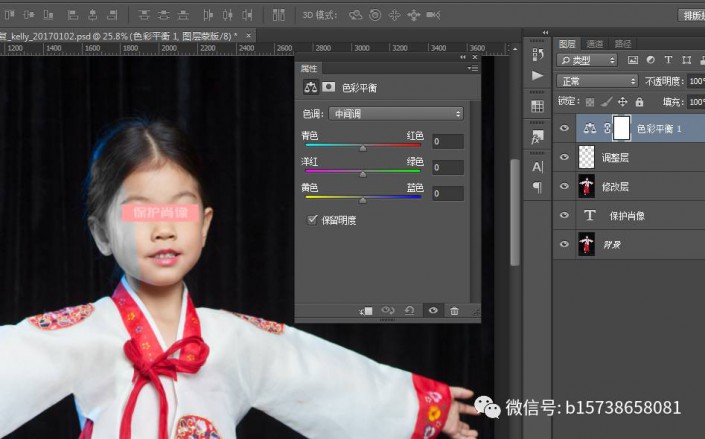
Task: Open the Styles fx panel icon
Action: tap(537, 137)
